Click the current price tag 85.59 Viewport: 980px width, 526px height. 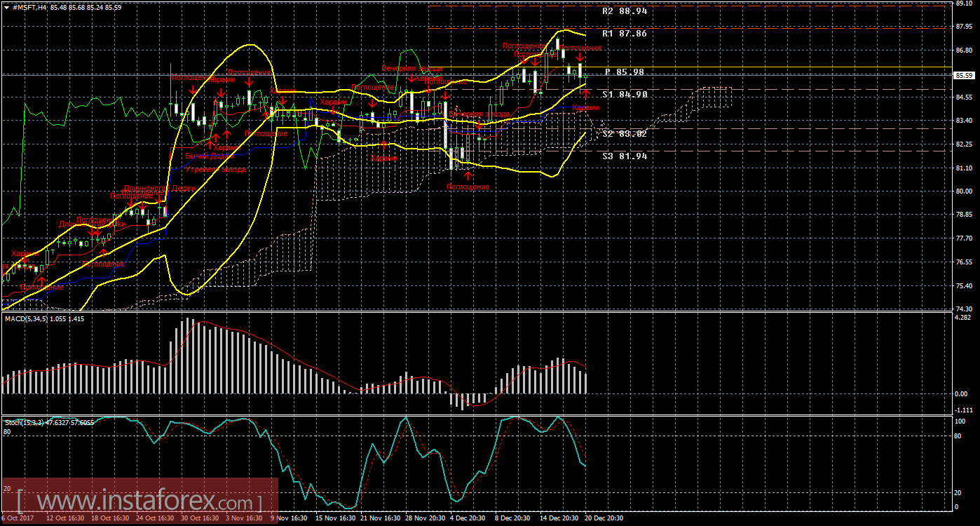point(964,75)
